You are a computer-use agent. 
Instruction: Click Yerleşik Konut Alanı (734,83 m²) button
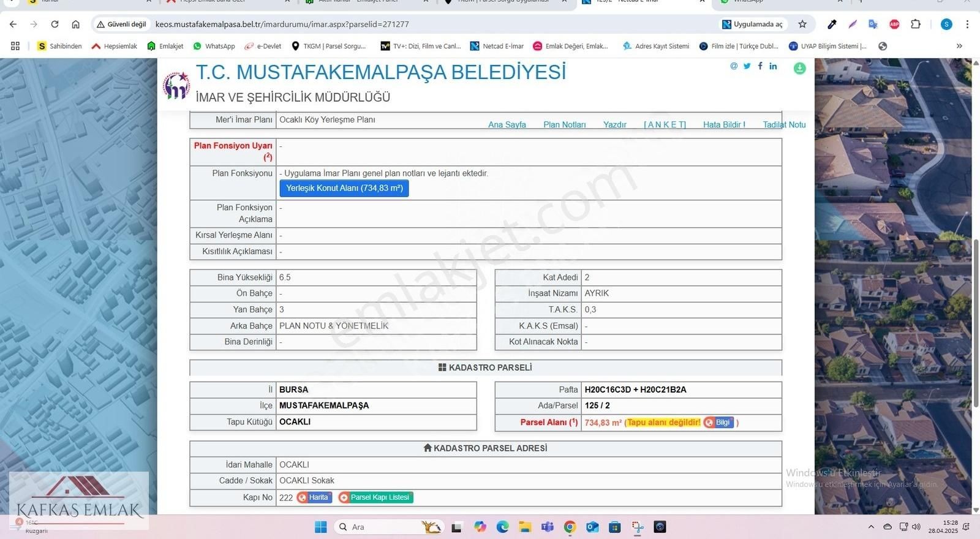point(344,188)
